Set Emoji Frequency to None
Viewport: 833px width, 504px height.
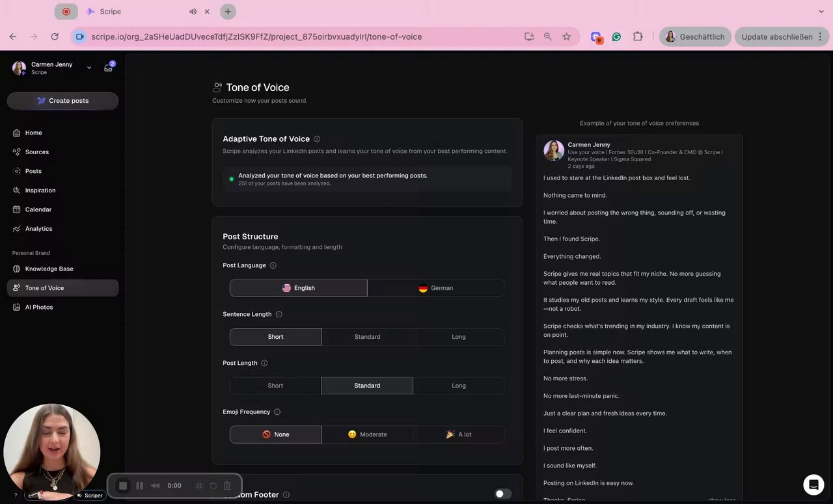[276, 434]
